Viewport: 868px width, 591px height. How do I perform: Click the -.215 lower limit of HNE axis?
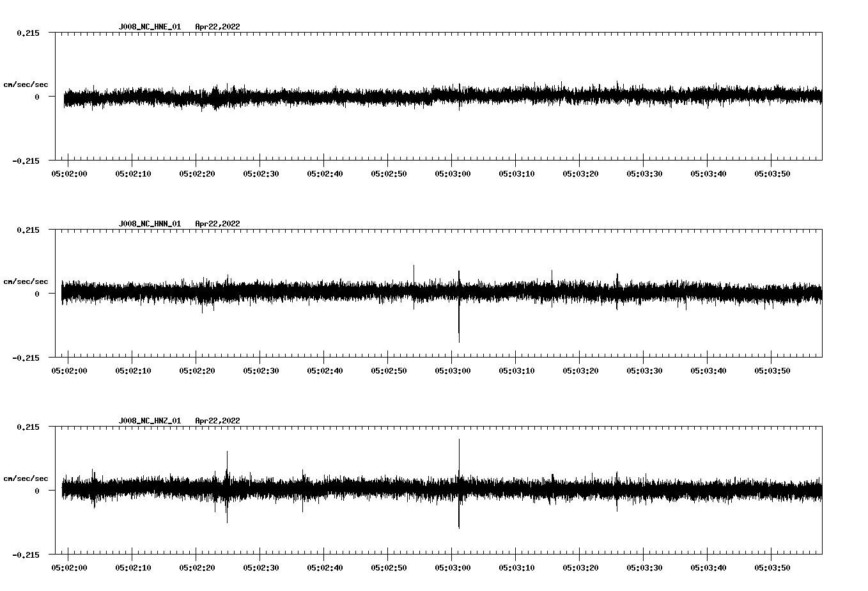pyautogui.click(x=26, y=161)
